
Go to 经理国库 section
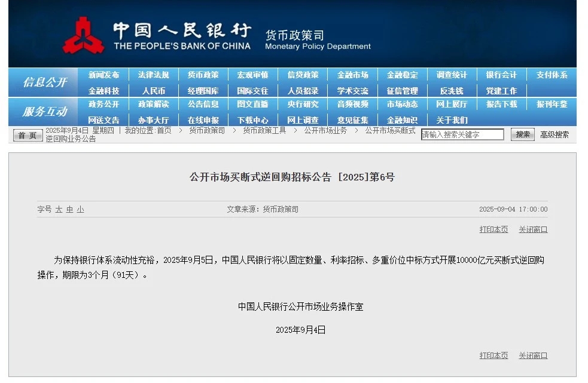203,91
